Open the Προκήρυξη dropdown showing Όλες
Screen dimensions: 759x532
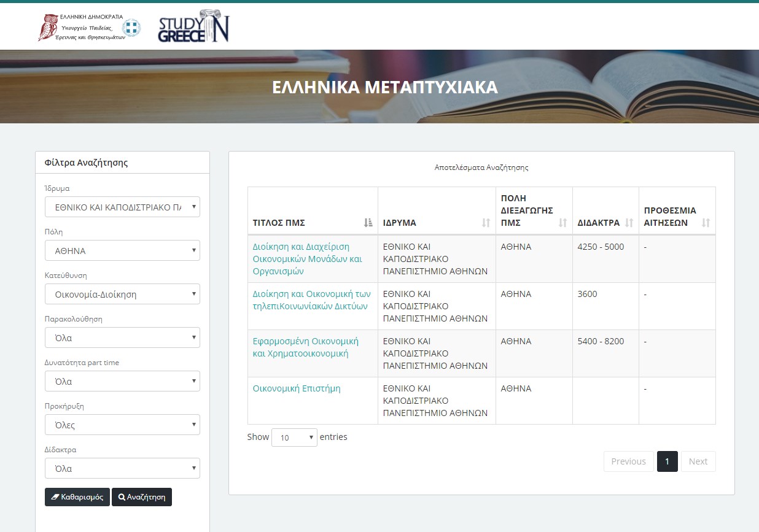[x=122, y=425]
